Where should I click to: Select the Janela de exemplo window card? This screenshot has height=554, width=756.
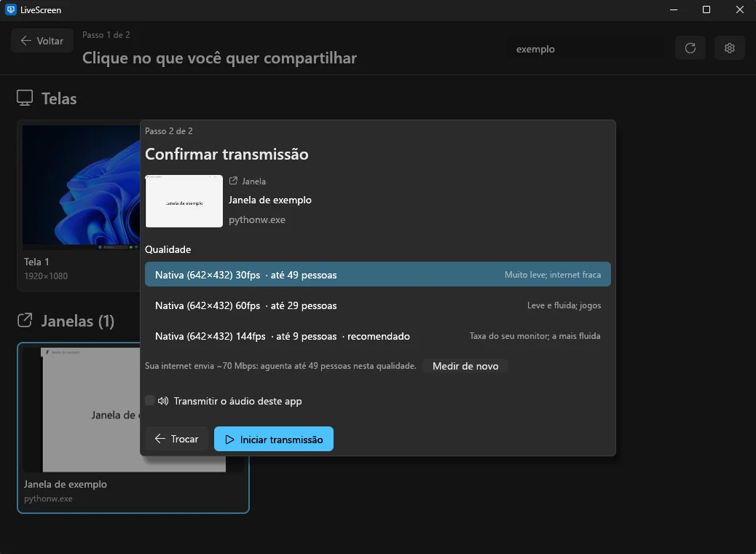pos(133,428)
